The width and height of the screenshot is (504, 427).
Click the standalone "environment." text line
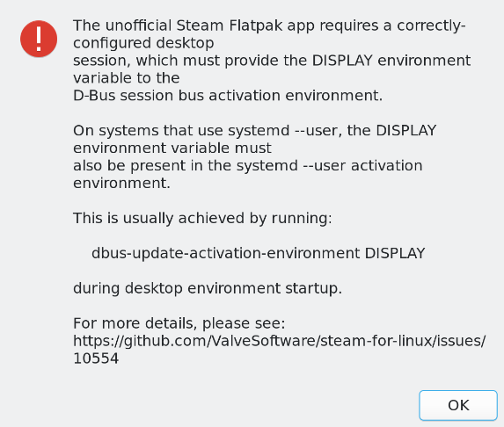121,184
